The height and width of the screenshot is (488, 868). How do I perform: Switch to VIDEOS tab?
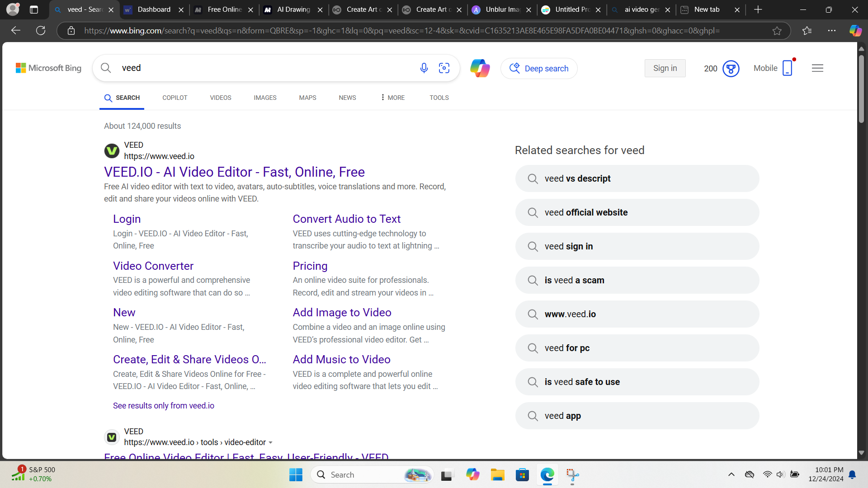[220, 98]
